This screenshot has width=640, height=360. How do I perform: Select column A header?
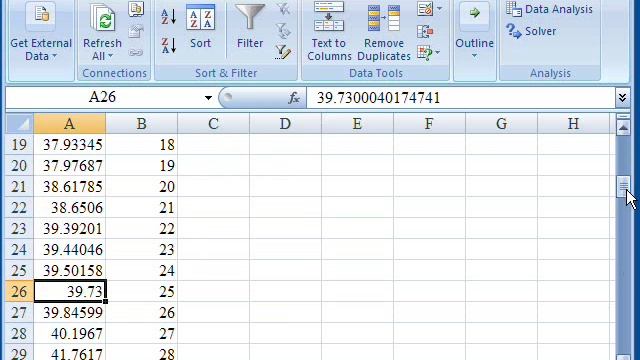click(69, 124)
